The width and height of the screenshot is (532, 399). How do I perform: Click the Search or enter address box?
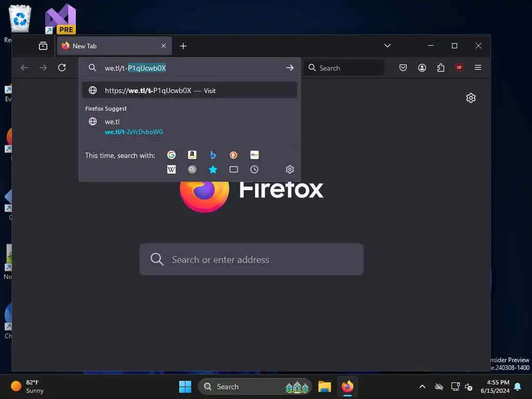click(x=251, y=260)
